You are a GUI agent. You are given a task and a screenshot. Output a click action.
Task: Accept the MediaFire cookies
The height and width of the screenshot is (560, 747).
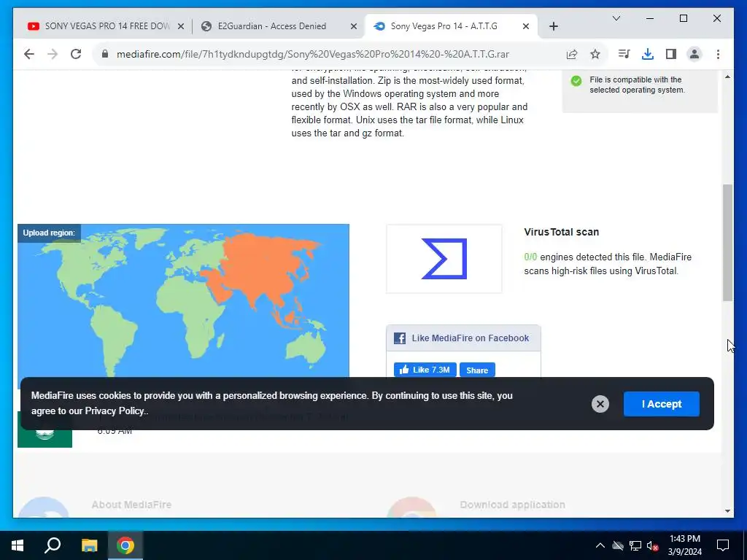[661, 404]
